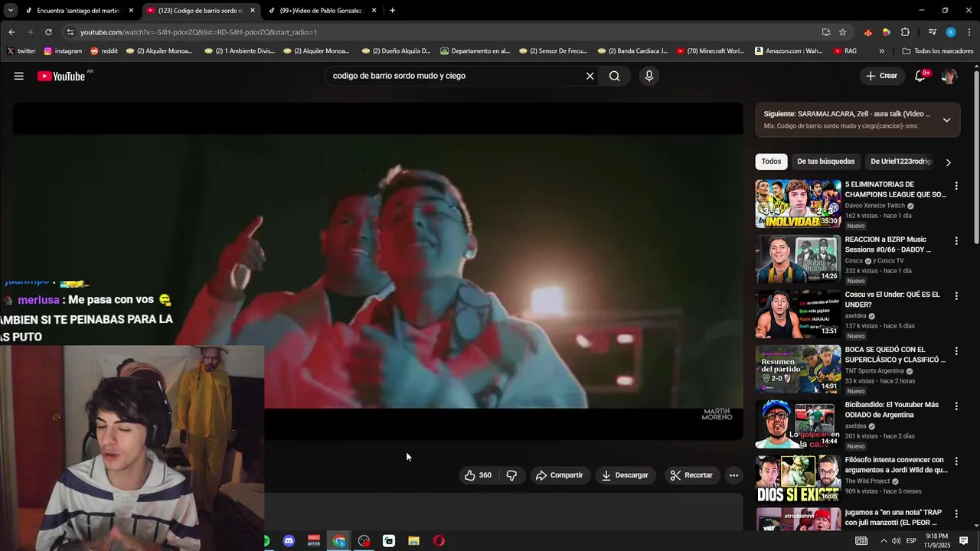This screenshot has width=980, height=551.
Task: Open more actions menu below the video
Action: 733,475
